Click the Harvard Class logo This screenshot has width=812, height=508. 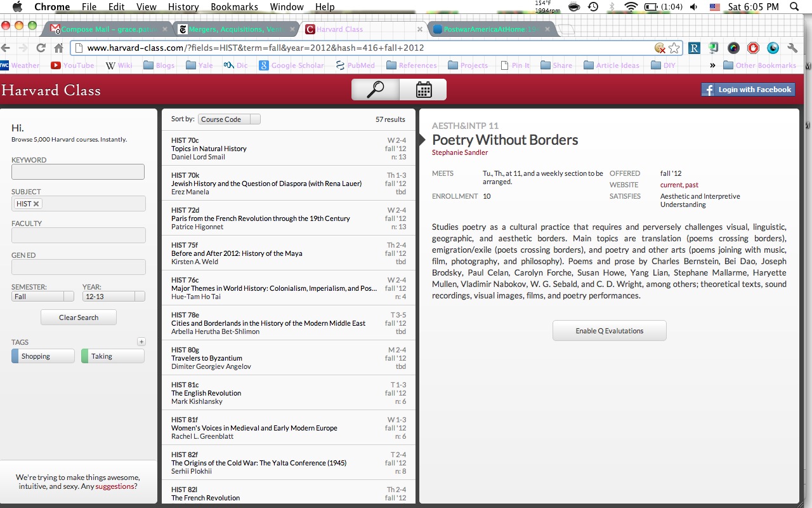click(x=51, y=90)
